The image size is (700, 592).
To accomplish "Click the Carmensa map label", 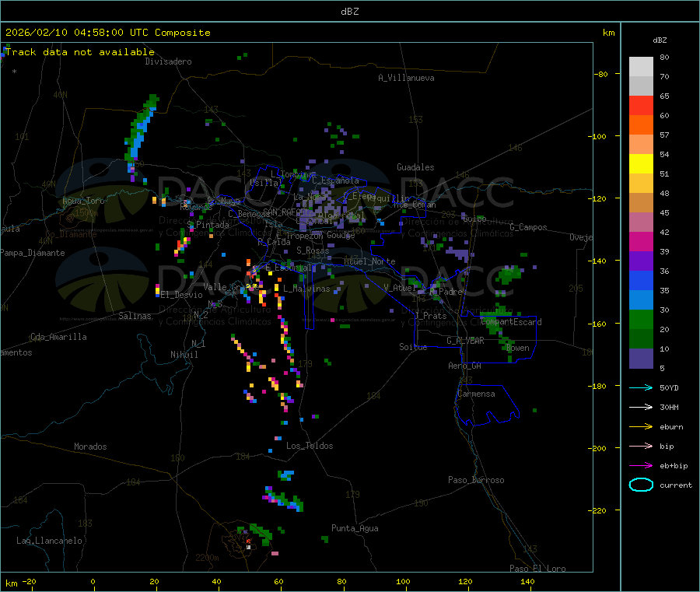I will [476, 394].
